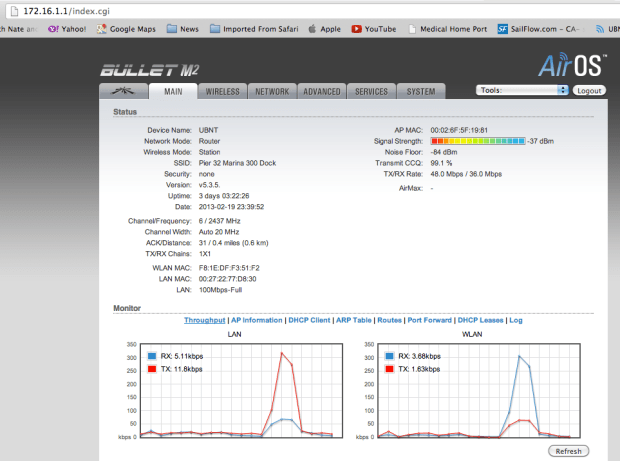Select LAN MAC 00:27:22:77:D8:30

tap(227, 279)
